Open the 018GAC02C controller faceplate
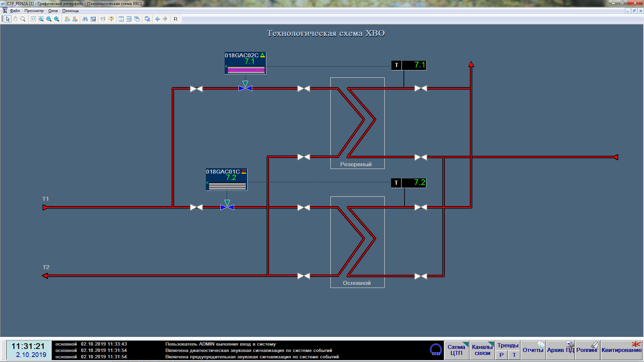The height and width of the screenshot is (362, 644). (x=245, y=63)
